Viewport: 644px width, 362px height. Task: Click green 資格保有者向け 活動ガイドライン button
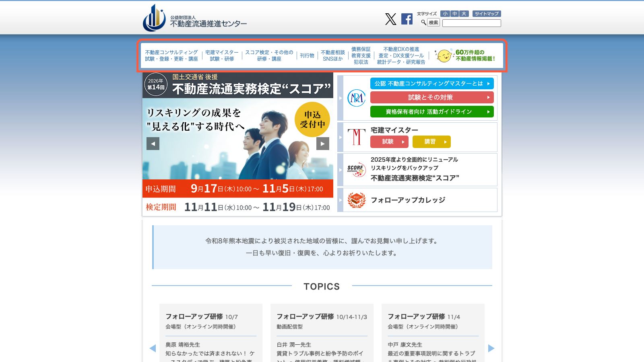(x=432, y=112)
